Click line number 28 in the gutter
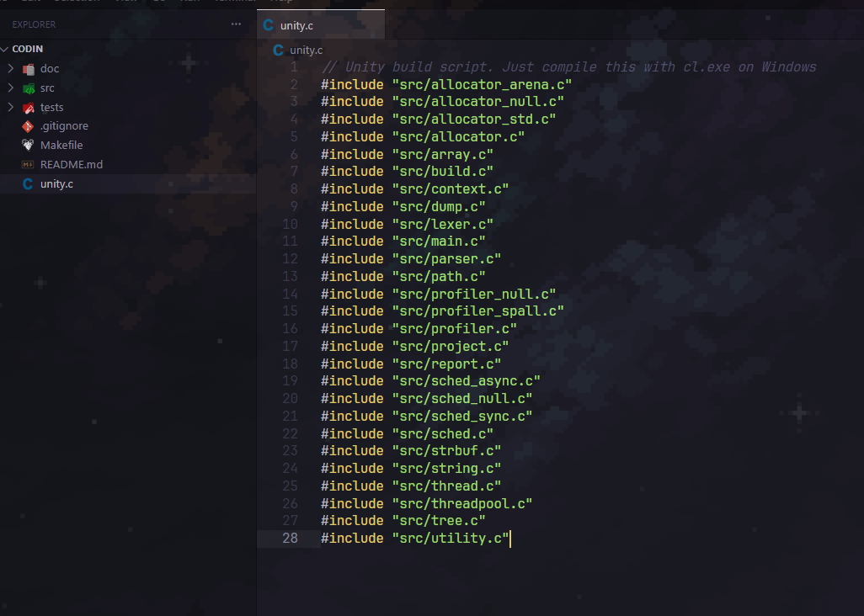864x616 pixels. (x=290, y=539)
